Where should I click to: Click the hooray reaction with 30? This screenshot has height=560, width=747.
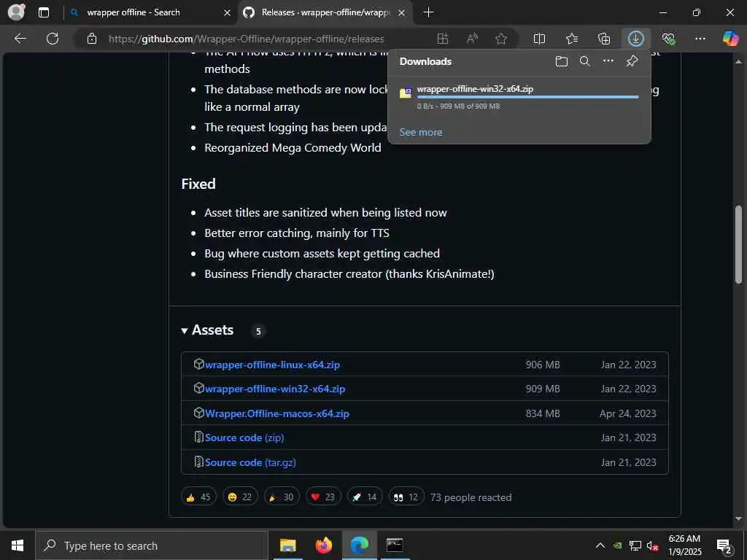282,497
